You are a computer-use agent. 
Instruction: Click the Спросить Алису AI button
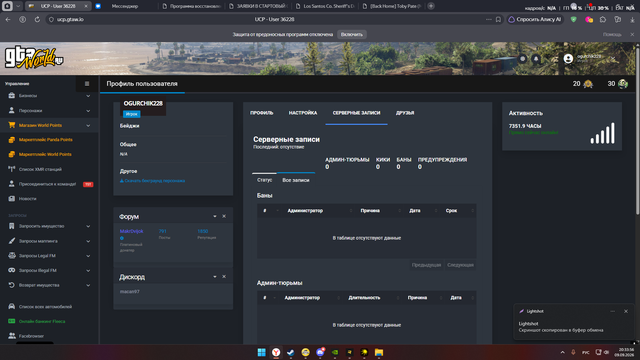[535, 19]
